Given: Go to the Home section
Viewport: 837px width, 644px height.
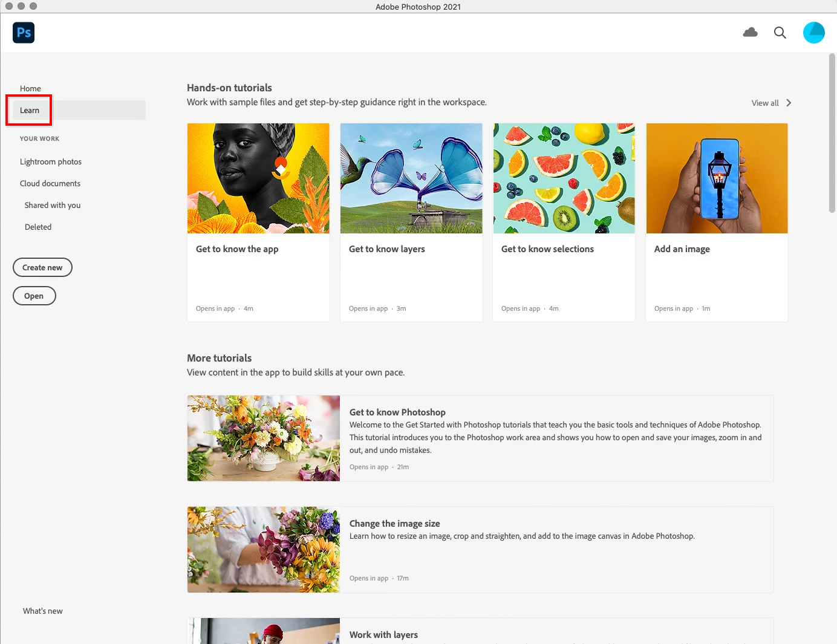Looking at the screenshot, I should (x=30, y=88).
